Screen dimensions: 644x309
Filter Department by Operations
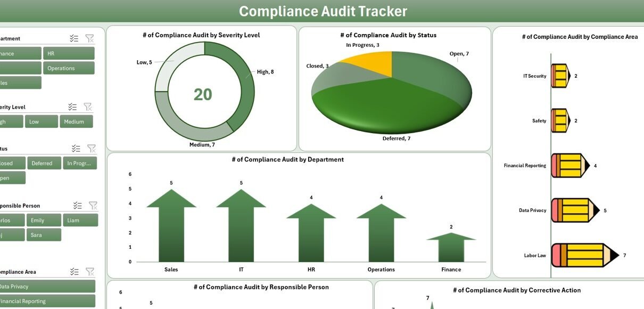coord(69,68)
